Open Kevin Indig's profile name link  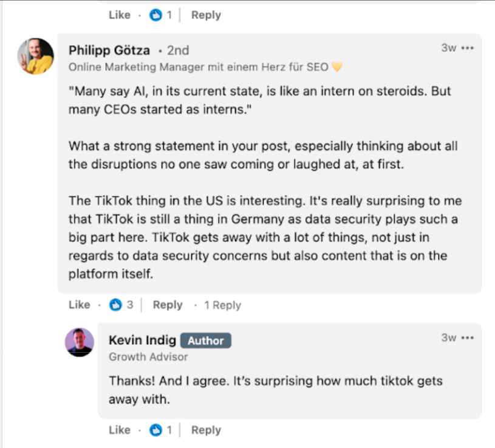(141, 341)
